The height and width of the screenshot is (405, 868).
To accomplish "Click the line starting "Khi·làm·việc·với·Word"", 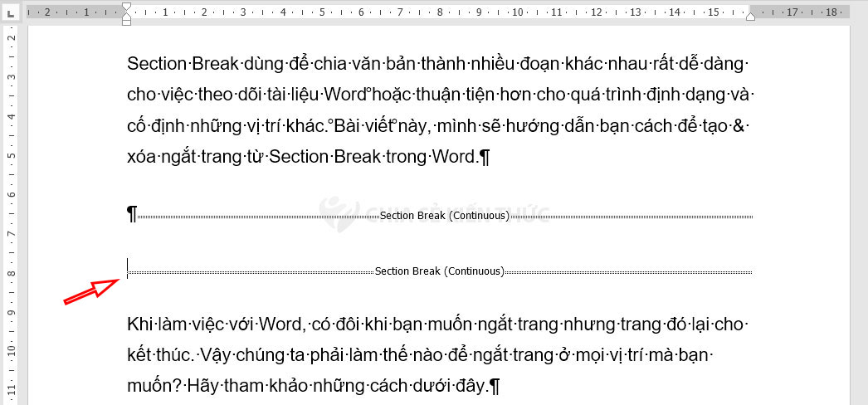I will [x=438, y=324].
